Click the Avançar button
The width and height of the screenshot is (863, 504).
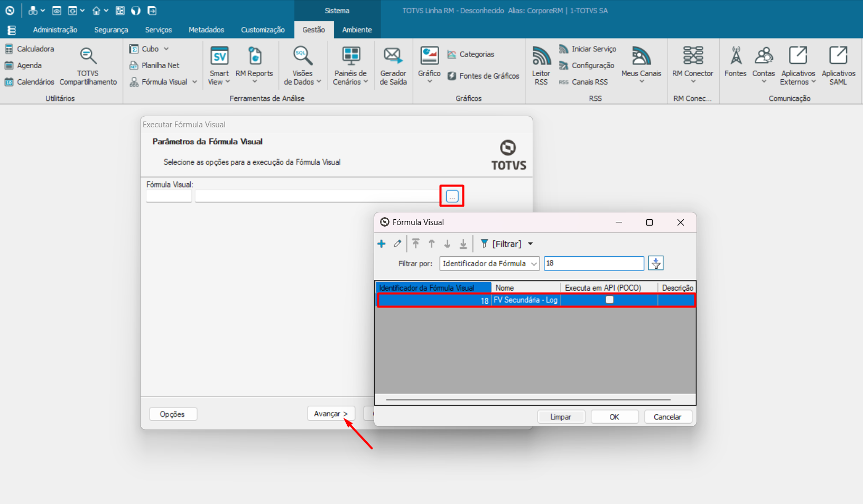click(x=331, y=414)
